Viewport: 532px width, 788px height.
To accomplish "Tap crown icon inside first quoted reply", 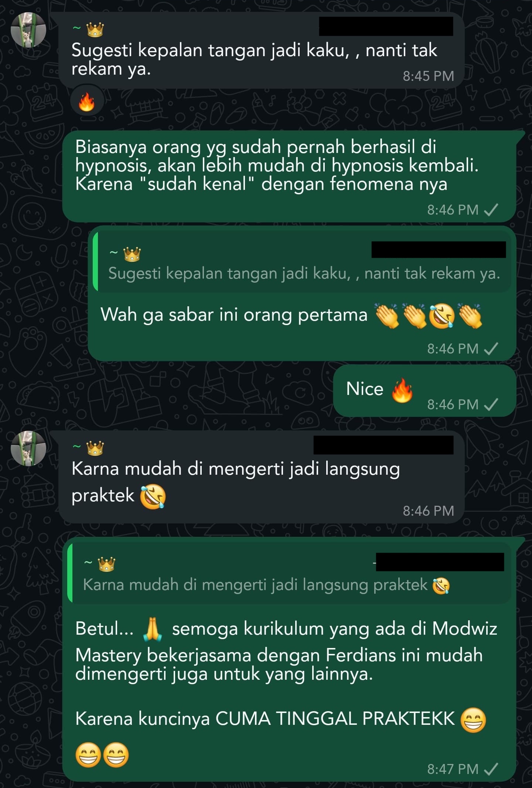I will [132, 254].
